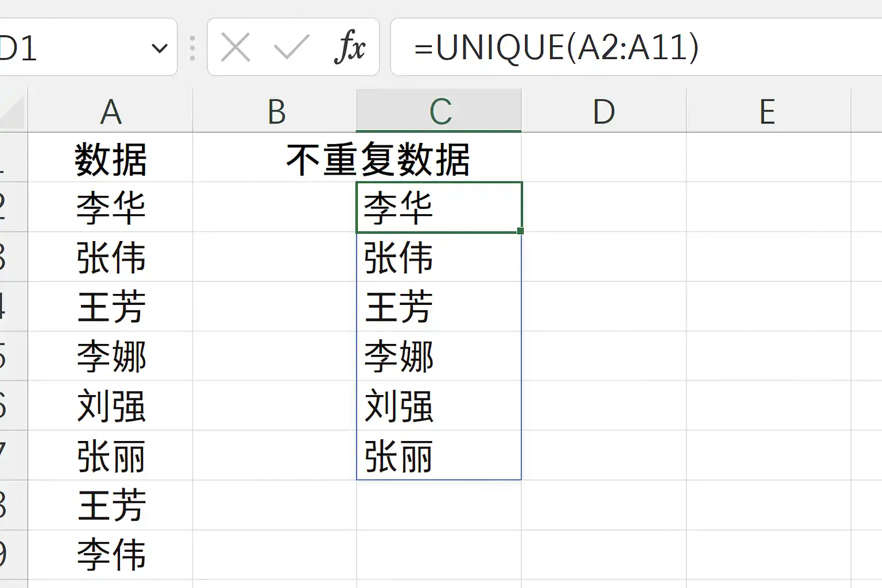Select column B header
The image size is (882, 588).
(274, 111)
